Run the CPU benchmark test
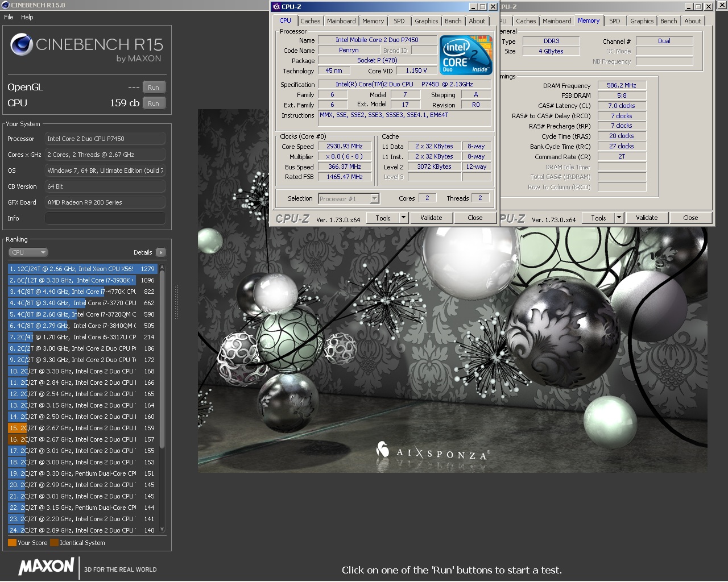Viewport: 728px width, 582px height. (154, 103)
